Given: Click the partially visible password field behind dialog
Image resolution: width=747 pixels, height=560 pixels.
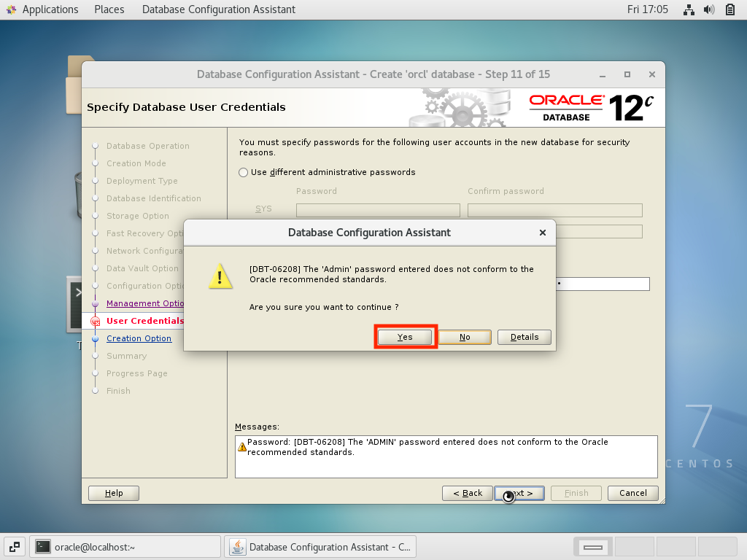Looking at the screenshot, I should [603, 284].
